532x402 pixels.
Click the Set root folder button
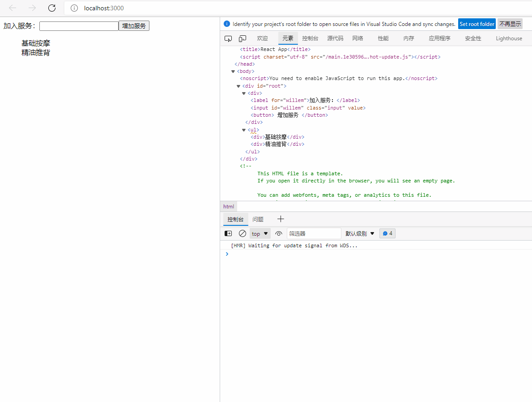[477, 24]
